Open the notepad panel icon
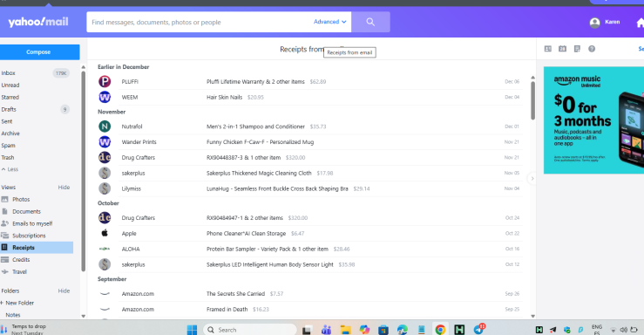644x335 pixels. (x=577, y=49)
